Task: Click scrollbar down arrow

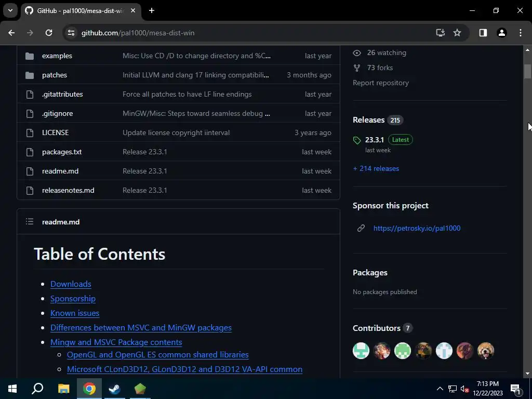Action: point(527,374)
